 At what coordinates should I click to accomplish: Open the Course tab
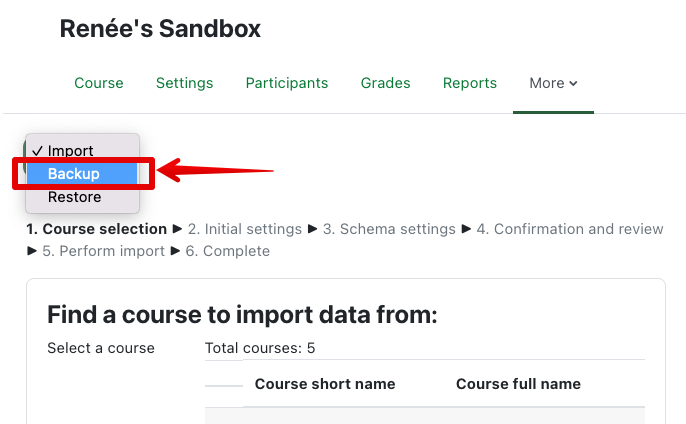click(99, 83)
